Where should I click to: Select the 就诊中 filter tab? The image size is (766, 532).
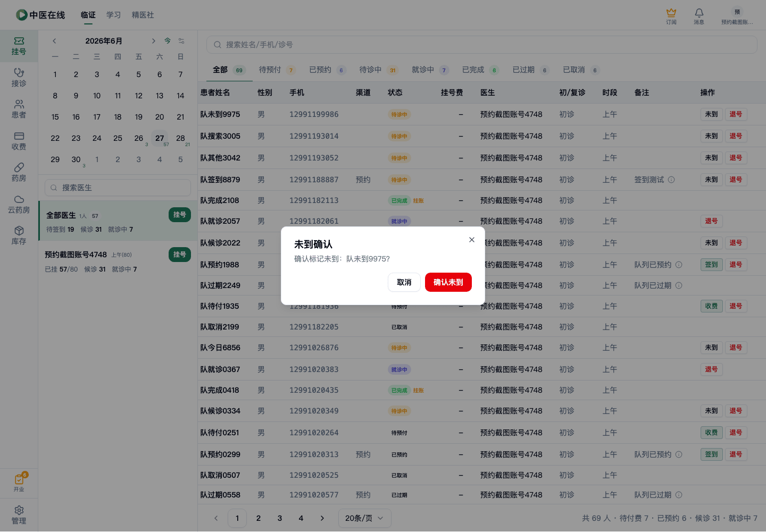click(430, 70)
